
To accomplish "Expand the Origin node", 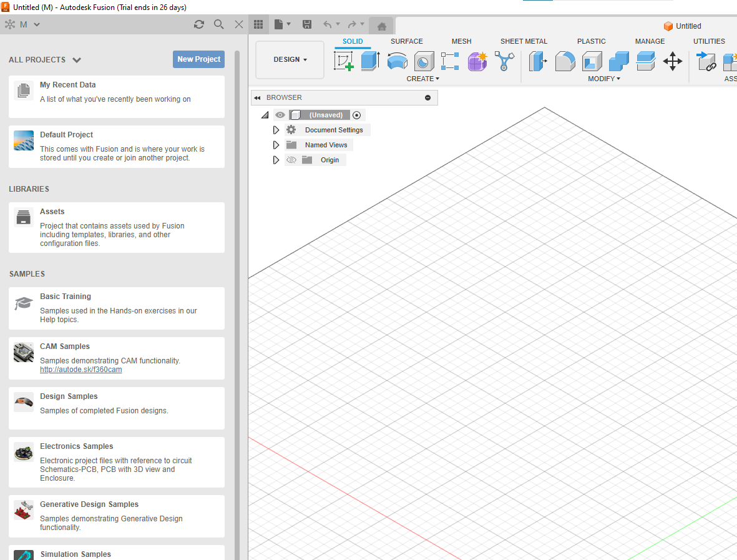I will tap(276, 160).
